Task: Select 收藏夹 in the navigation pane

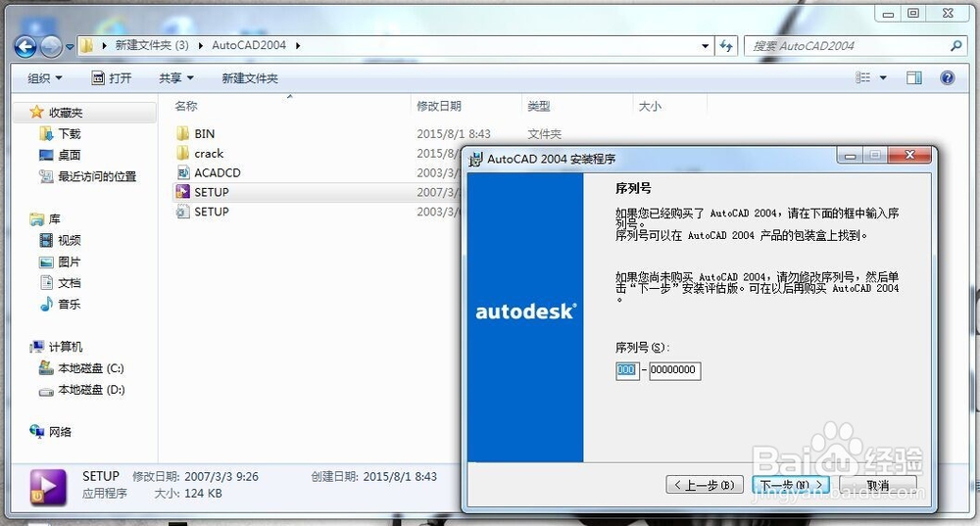Action: (x=65, y=113)
